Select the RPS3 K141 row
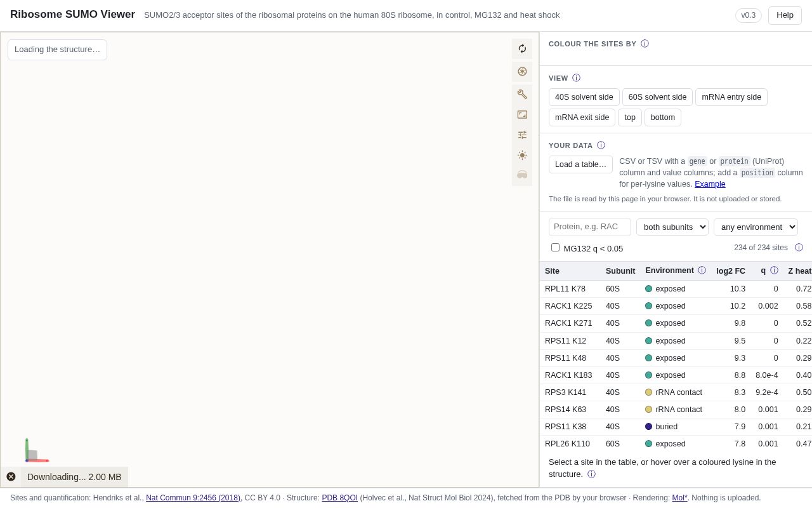Image resolution: width=812 pixels, height=508 pixels. coord(676,392)
